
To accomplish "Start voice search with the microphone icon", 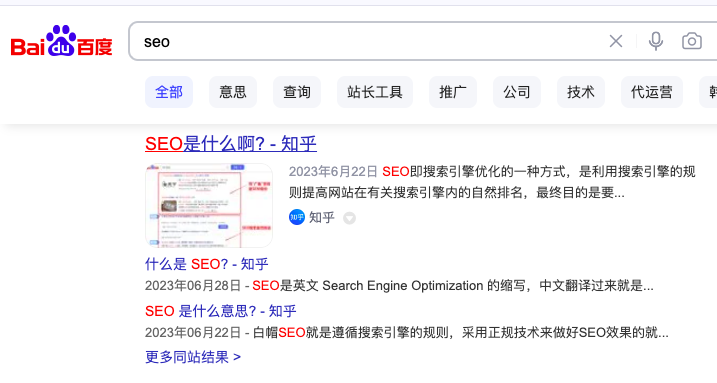I will pyautogui.click(x=656, y=41).
